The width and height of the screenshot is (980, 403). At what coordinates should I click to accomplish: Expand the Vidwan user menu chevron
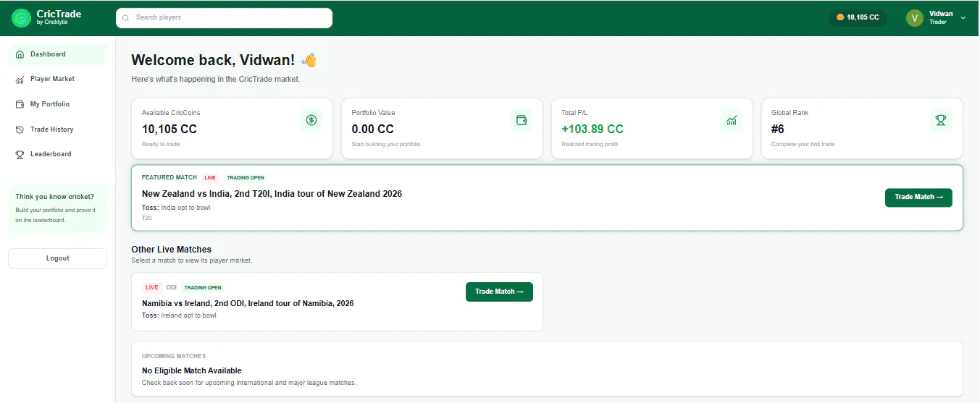(x=963, y=18)
